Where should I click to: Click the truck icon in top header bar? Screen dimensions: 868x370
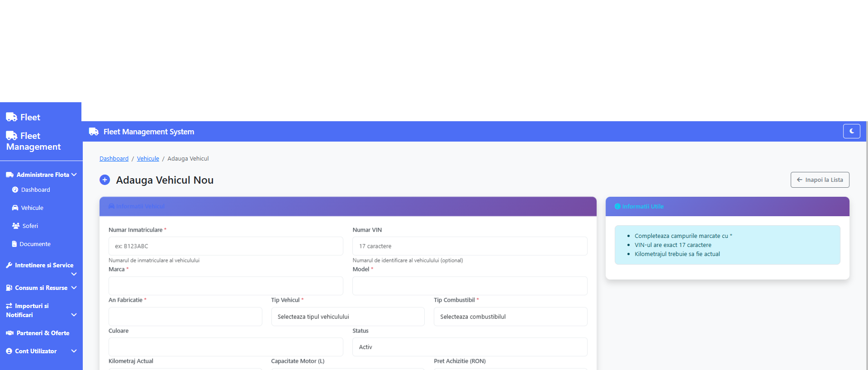94,132
